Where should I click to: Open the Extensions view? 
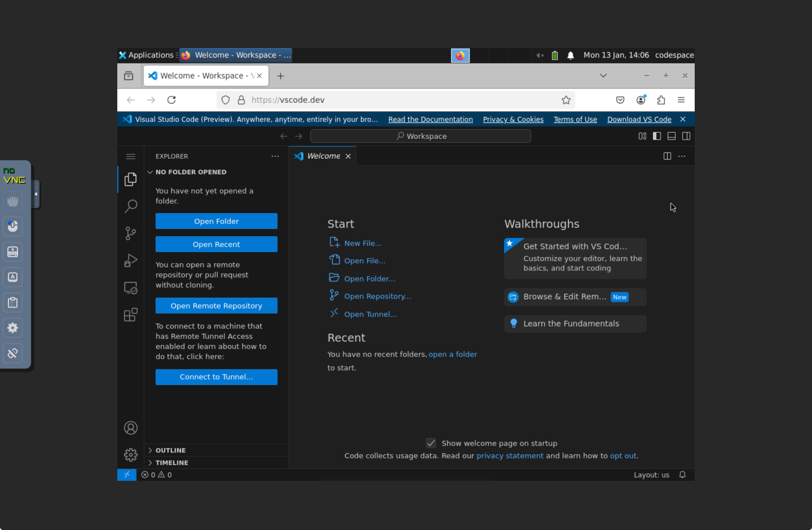click(x=130, y=315)
